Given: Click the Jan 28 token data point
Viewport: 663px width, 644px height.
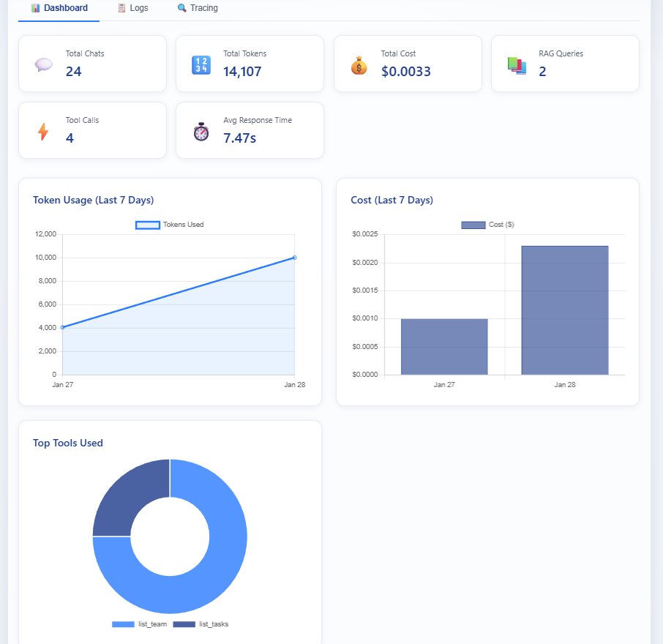Looking at the screenshot, I should point(294,258).
